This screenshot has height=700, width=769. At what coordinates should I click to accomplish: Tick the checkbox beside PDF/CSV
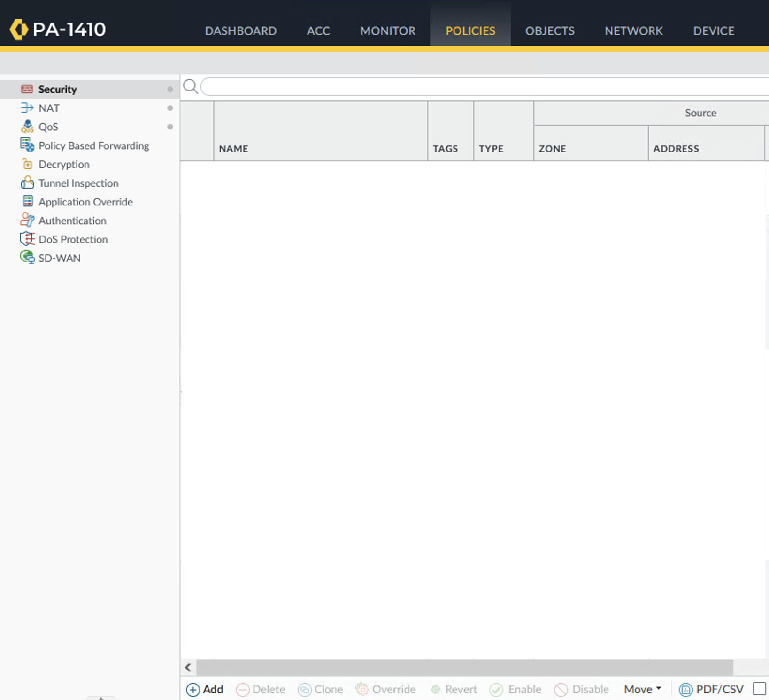click(x=759, y=689)
